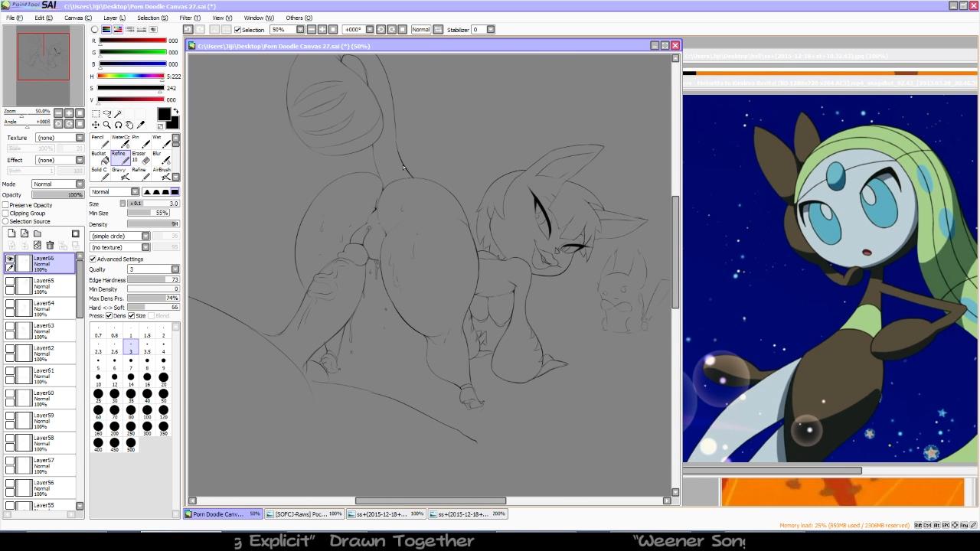Pick the Bucket fill tool
980x551 pixels.
[x=100, y=157]
